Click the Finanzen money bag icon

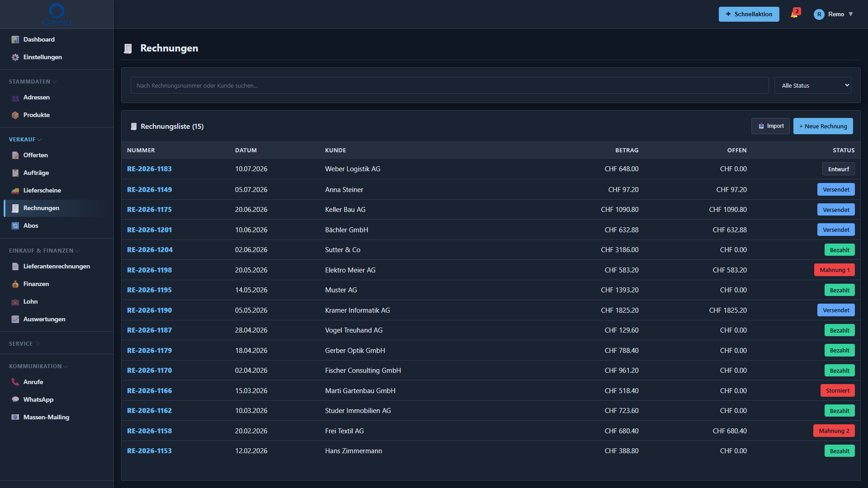click(x=15, y=284)
